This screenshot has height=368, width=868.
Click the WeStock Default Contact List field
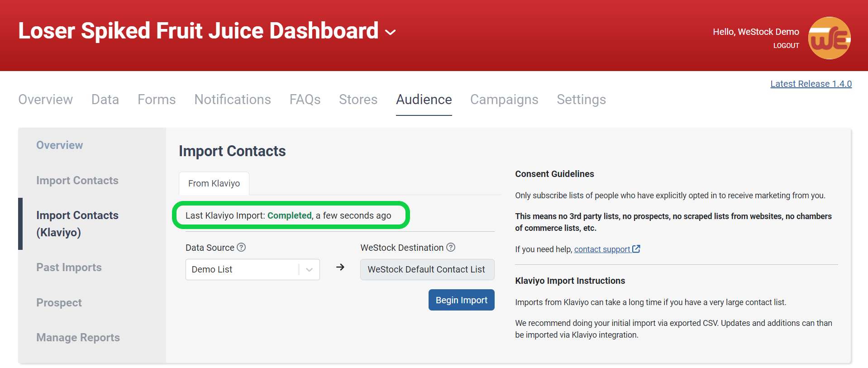(x=427, y=269)
